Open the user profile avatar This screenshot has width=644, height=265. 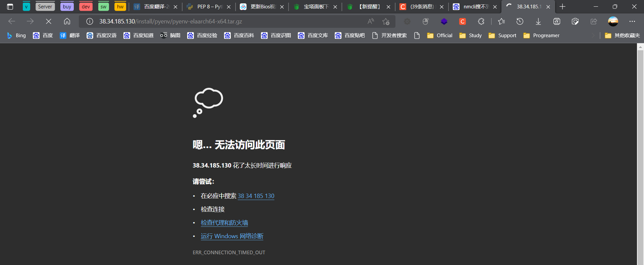(x=613, y=21)
